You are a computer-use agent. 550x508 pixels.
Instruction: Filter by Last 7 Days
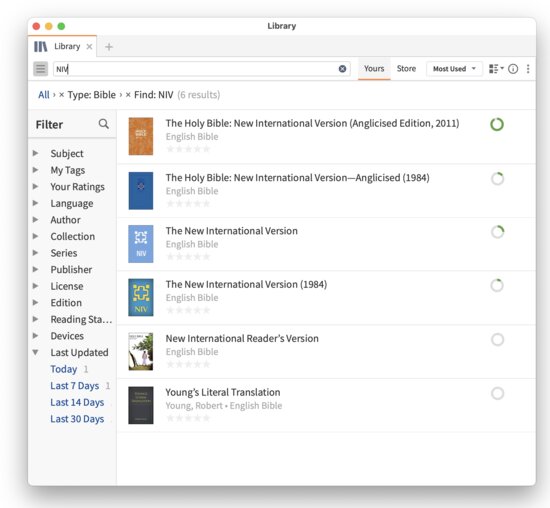click(75, 386)
